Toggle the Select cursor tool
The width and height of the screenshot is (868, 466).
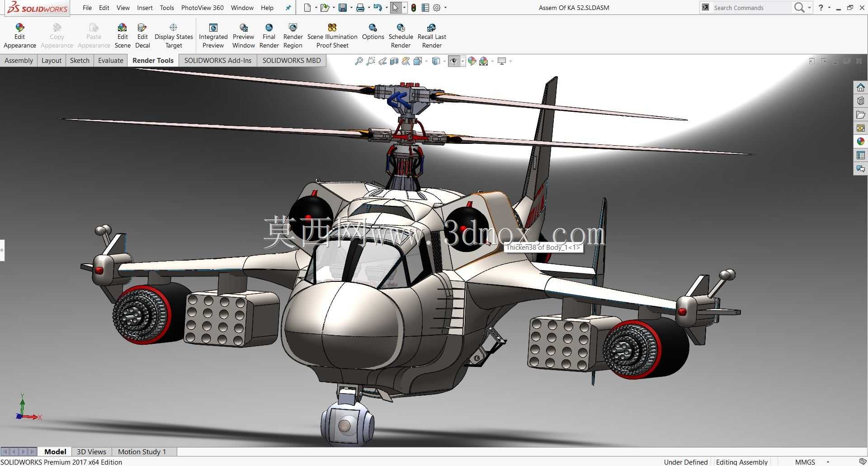coord(396,8)
